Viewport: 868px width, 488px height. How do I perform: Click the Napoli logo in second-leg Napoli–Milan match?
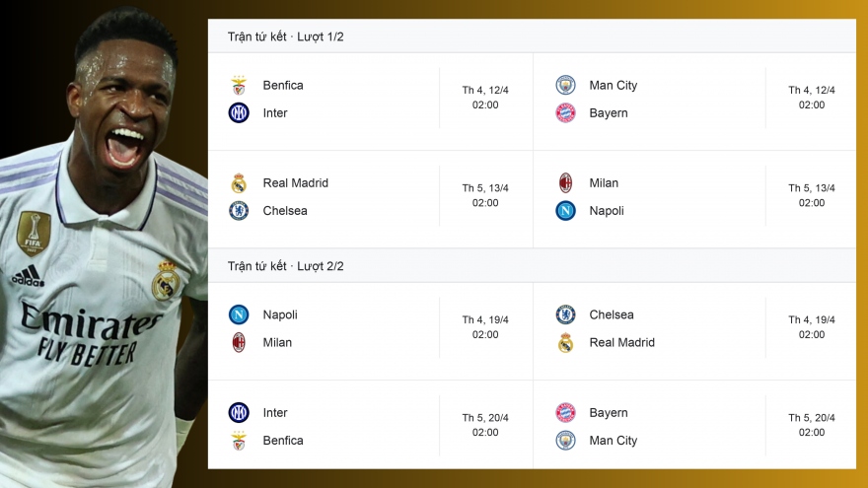click(x=239, y=315)
